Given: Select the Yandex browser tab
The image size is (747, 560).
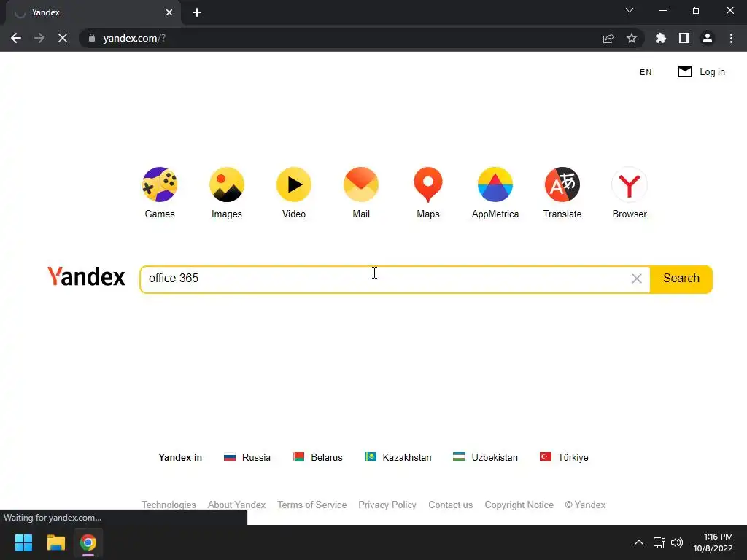Looking at the screenshot, I should coord(93,12).
